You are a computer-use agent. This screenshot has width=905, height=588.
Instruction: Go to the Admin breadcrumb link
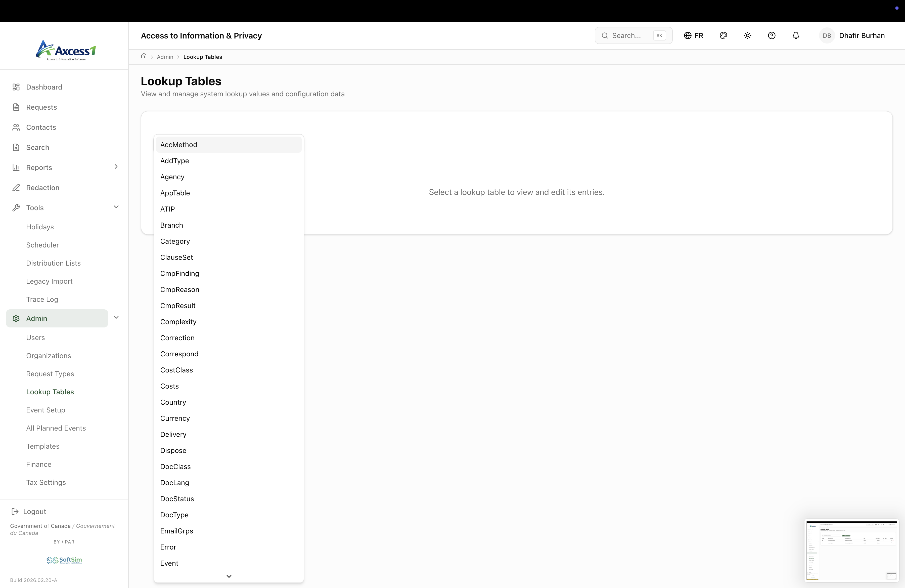[x=165, y=57]
